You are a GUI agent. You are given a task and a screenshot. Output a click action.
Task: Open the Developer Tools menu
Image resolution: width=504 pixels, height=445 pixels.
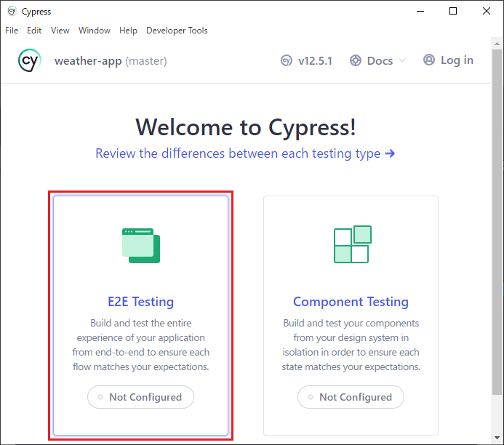(177, 31)
